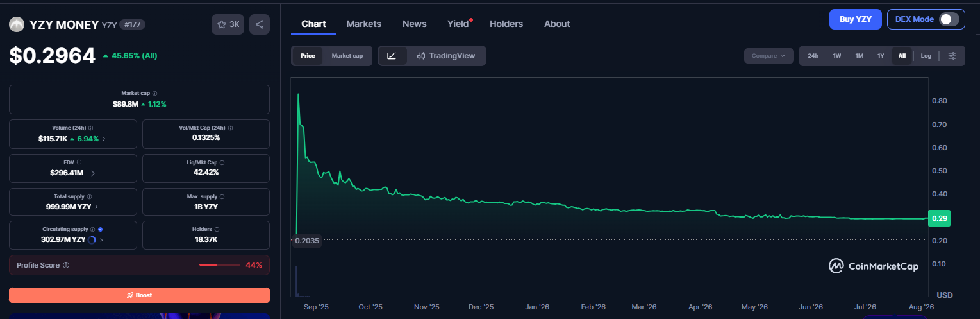Click the Buy YZY button
Screen dimensions: 980x319
855,19
